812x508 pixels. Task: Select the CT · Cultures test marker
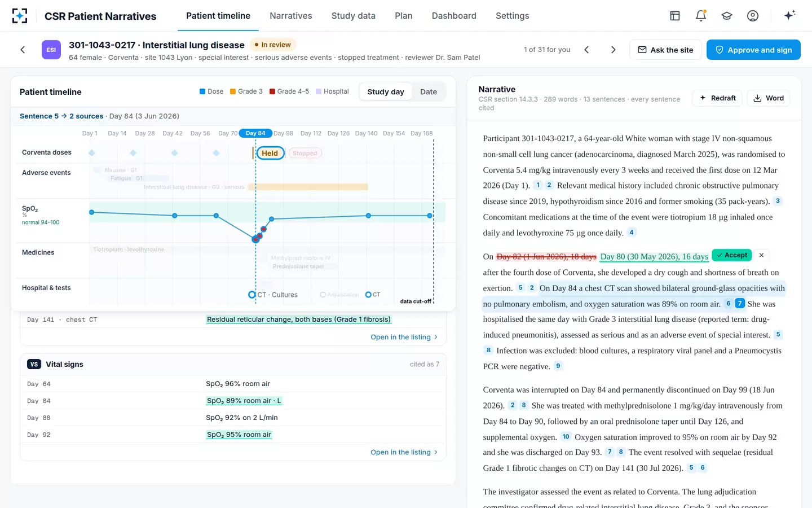[252, 295]
